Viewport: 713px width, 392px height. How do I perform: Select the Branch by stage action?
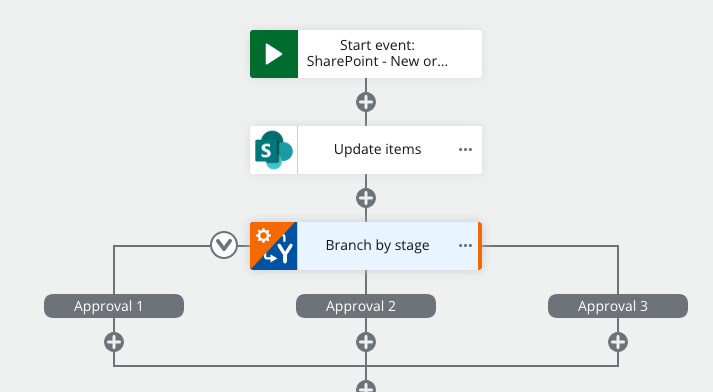point(366,246)
